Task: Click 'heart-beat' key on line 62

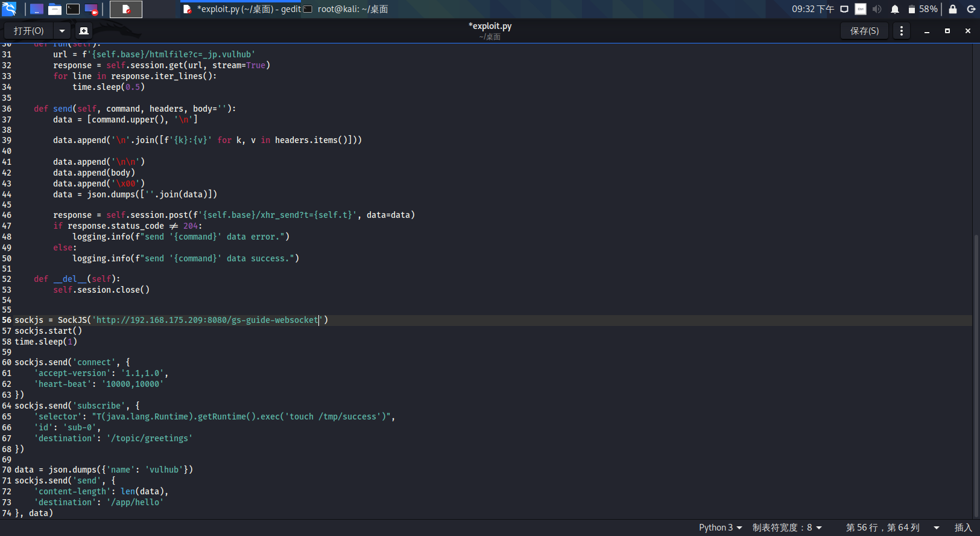Action: [x=63, y=384]
